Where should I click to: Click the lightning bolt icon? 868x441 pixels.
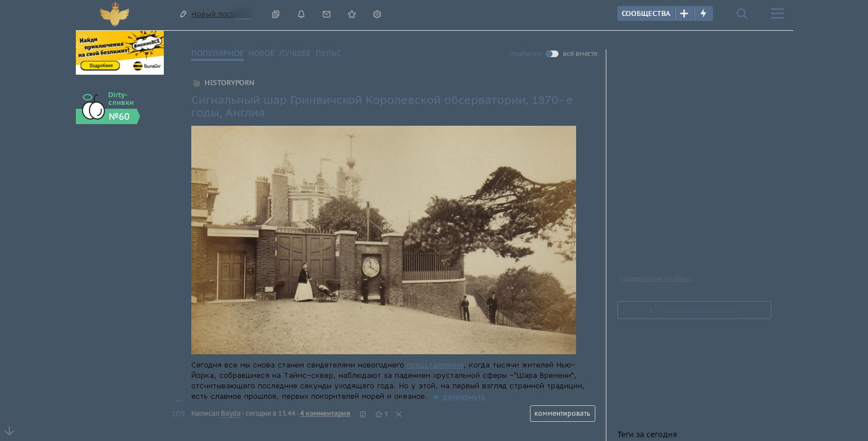[704, 14]
